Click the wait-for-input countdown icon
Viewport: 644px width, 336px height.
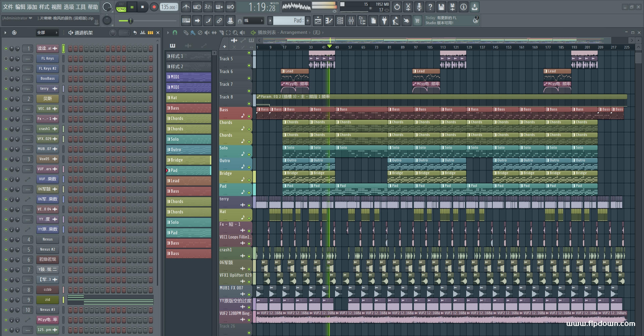[x=197, y=7]
